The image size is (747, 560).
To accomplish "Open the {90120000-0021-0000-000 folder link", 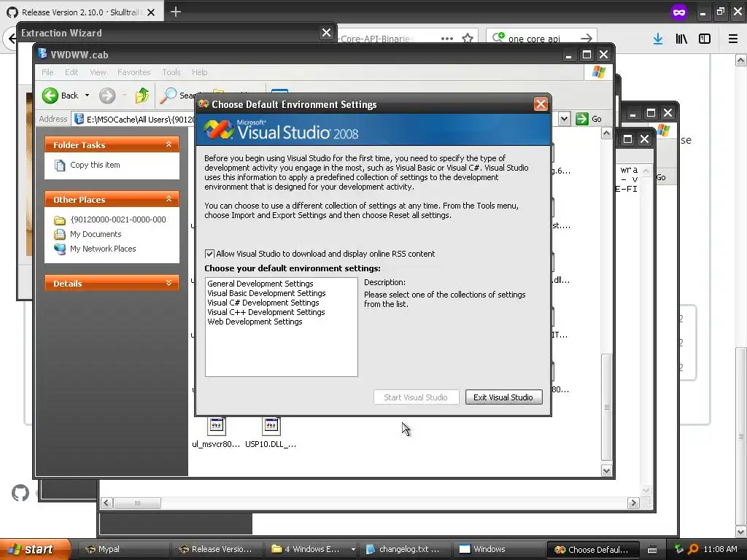I will click(x=117, y=219).
